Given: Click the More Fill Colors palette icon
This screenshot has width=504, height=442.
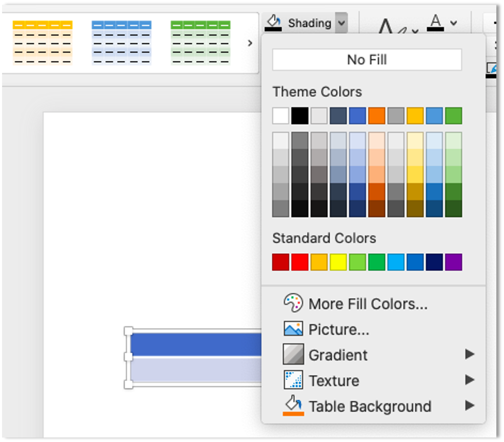Looking at the screenshot, I should (293, 303).
